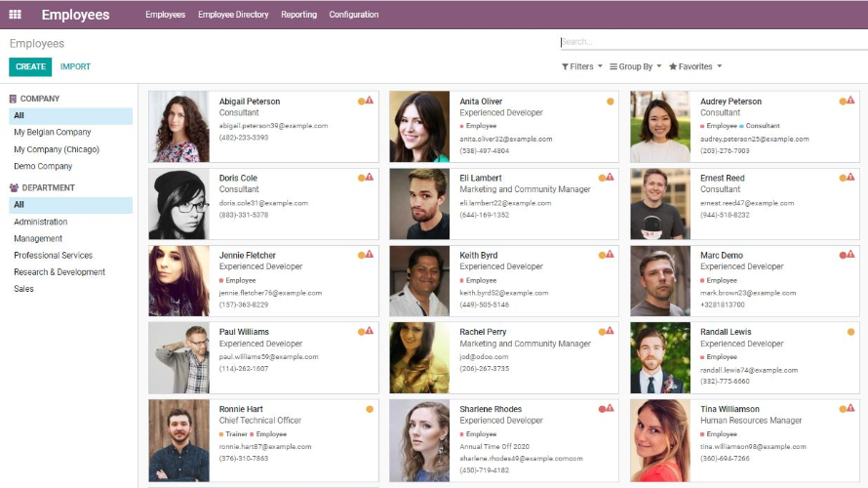Screen dimensions: 868x488
Task: Open the apps grid menu icon
Action: pos(15,15)
